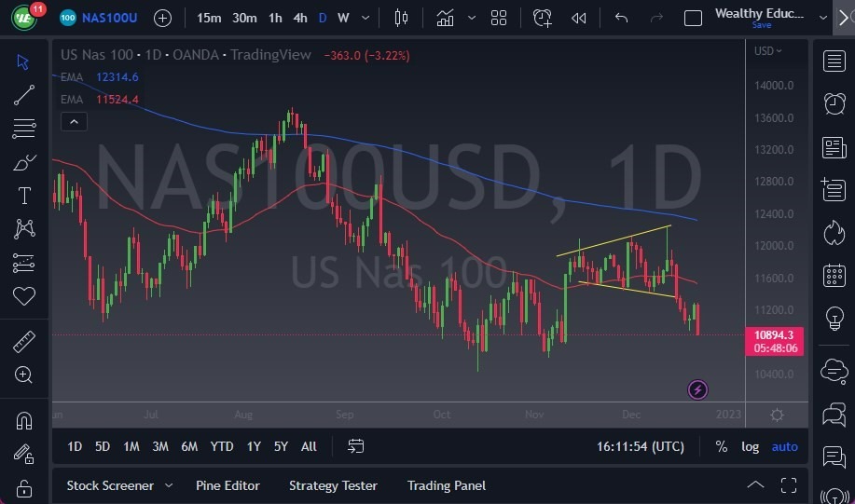Viewport: 855px width, 504px height.
Task: Select the Text annotation tool
Action: 24,196
